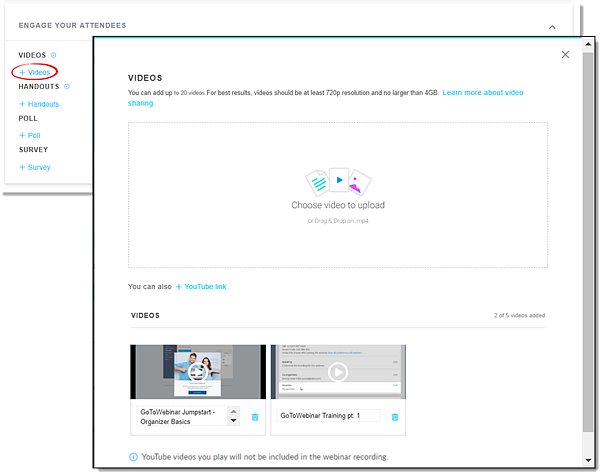This screenshot has height=473, width=600.
Task: Collapse the Engage Your Attendees section
Action: (x=552, y=27)
